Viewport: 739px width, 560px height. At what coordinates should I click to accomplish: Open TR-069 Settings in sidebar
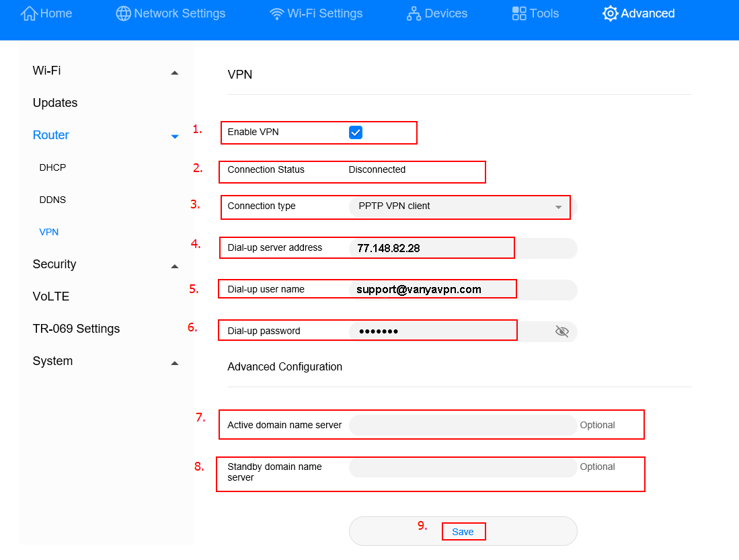(76, 329)
